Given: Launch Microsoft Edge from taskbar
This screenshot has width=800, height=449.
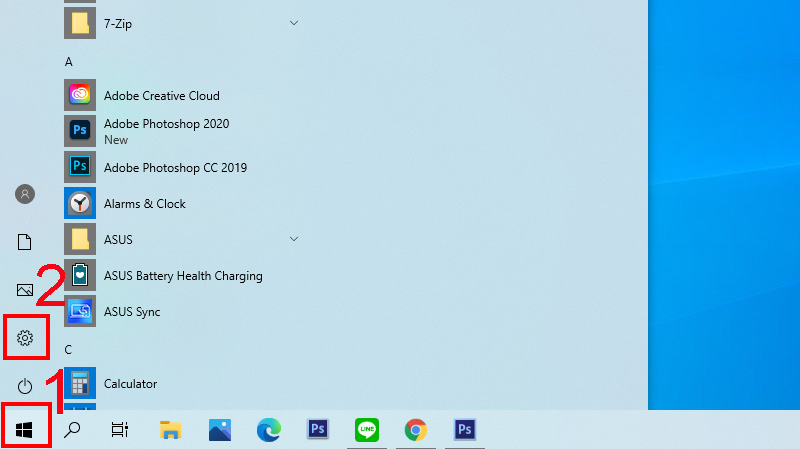Looking at the screenshot, I should coord(269,430).
